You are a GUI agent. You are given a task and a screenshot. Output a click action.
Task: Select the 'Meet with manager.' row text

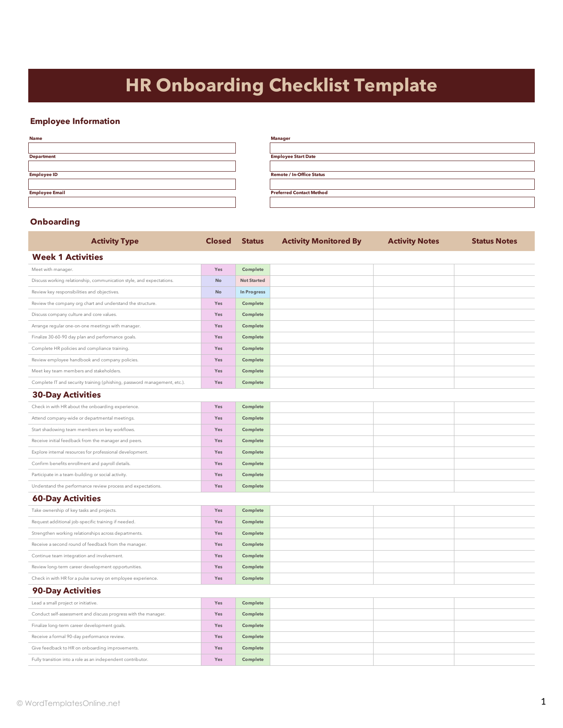(x=53, y=270)
